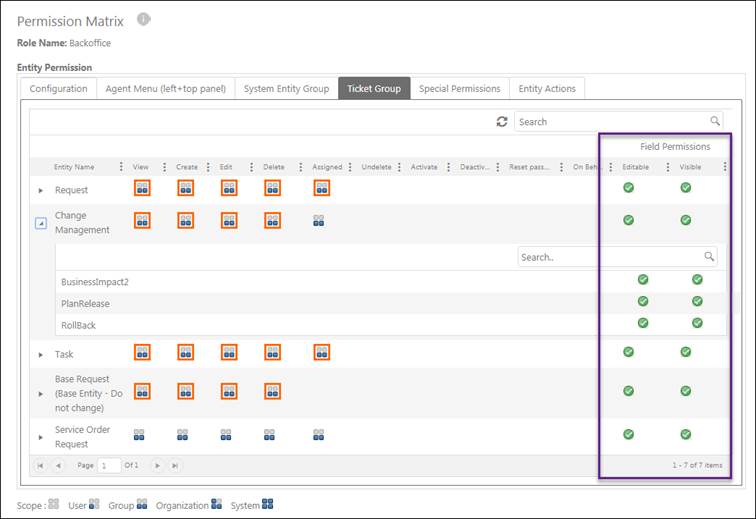Expand the Service Order Request row
This screenshot has height=519, width=756.
pos(41,437)
